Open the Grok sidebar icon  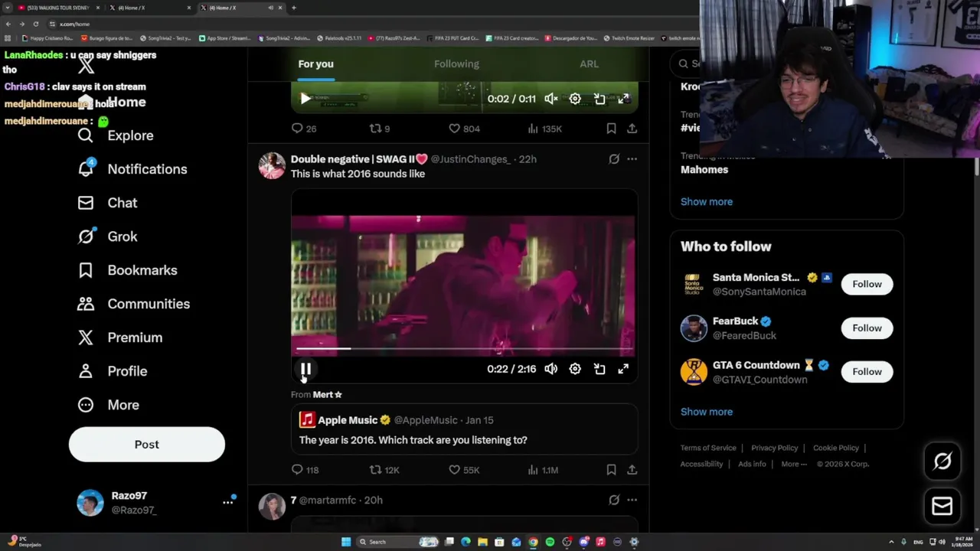click(85, 236)
